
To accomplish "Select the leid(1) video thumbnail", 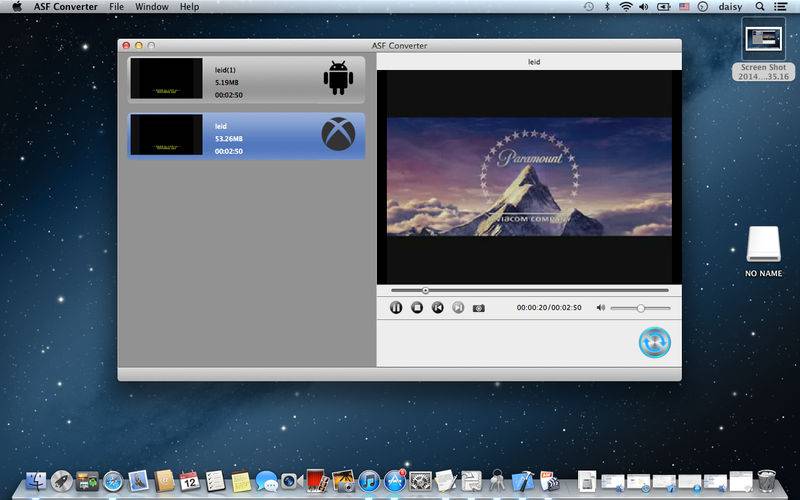I will 166,78.
